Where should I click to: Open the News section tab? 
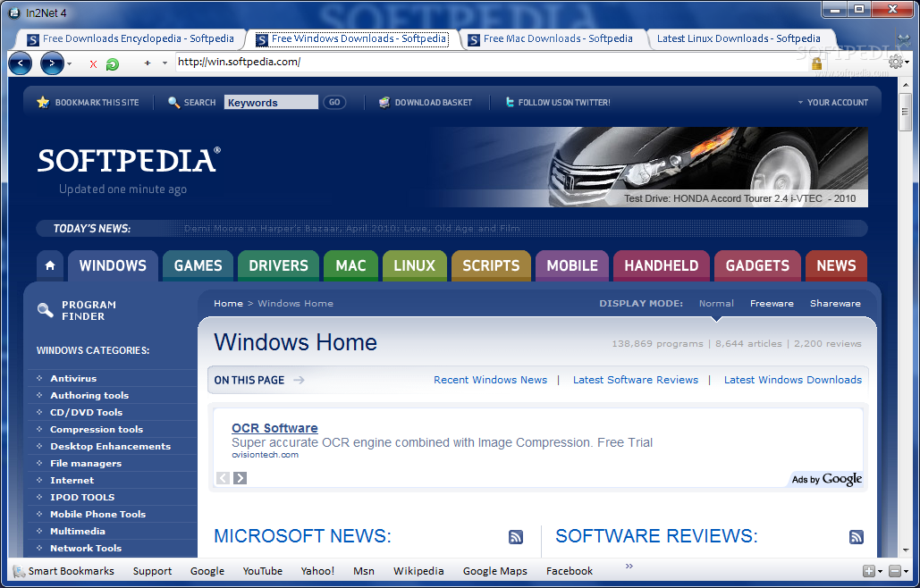pos(836,265)
